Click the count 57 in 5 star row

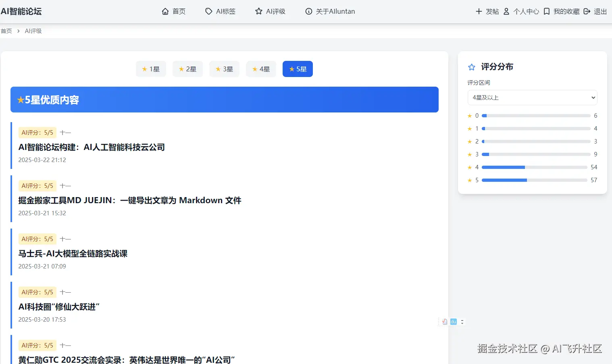(x=594, y=180)
